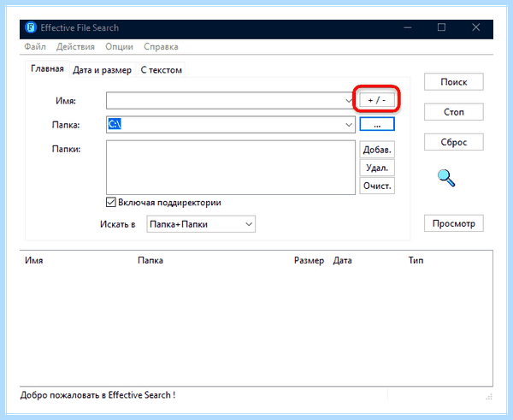
Task: Click the Добав. button
Action: (377, 150)
